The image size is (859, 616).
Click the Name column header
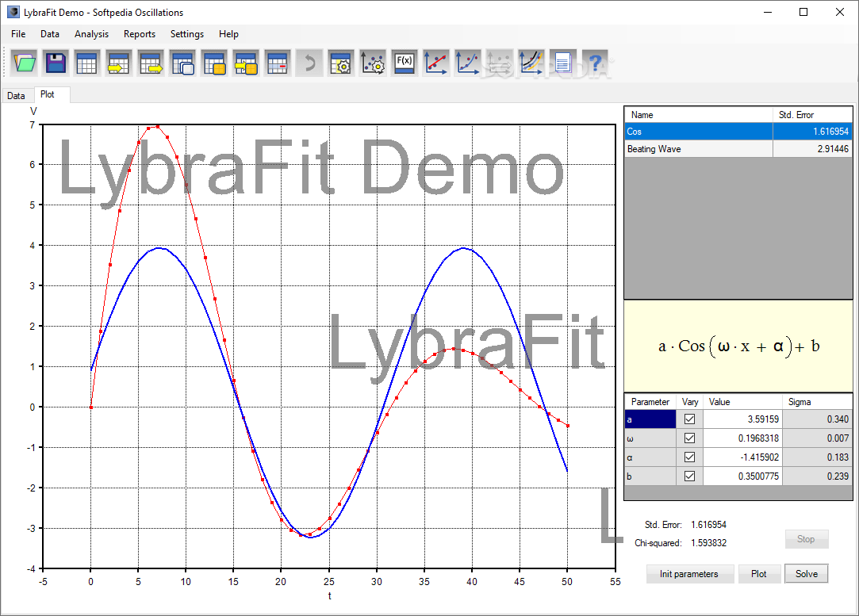[x=699, y=115]
